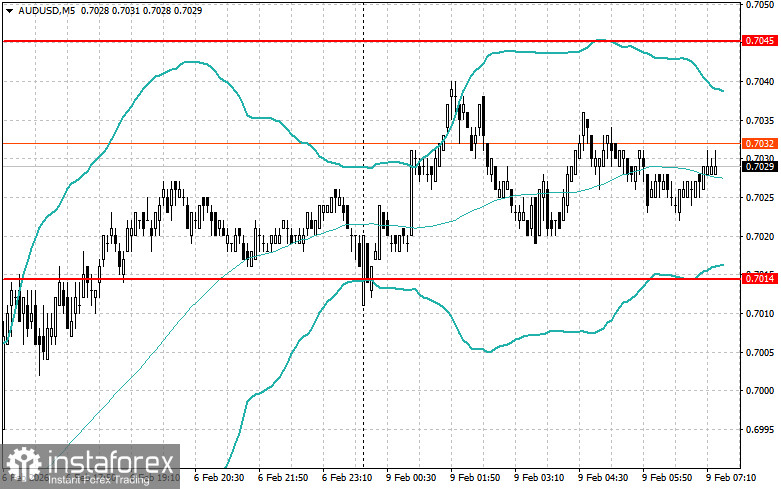The height and width of the screenshot is (489, 781).
Task: Click the 0.7020 price scale value
Action: point(760,237)
